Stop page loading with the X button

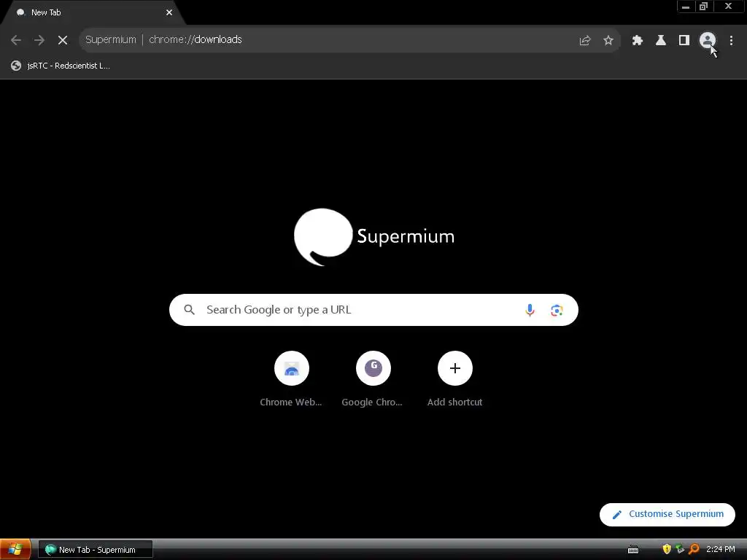[63, 40]
